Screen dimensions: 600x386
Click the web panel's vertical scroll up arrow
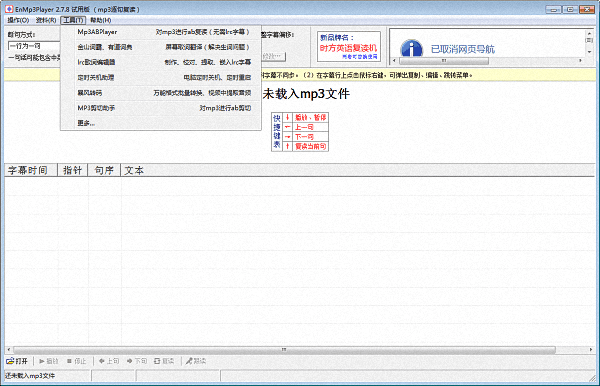click(590, 34)
